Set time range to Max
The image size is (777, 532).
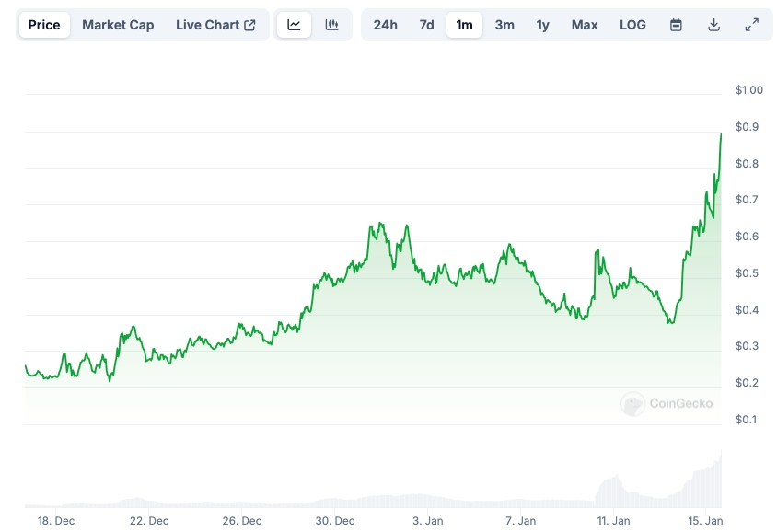(585, 25)
